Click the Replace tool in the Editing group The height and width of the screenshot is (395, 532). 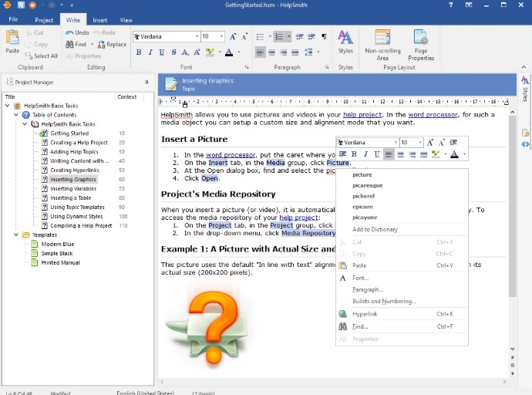click(112, 45)
